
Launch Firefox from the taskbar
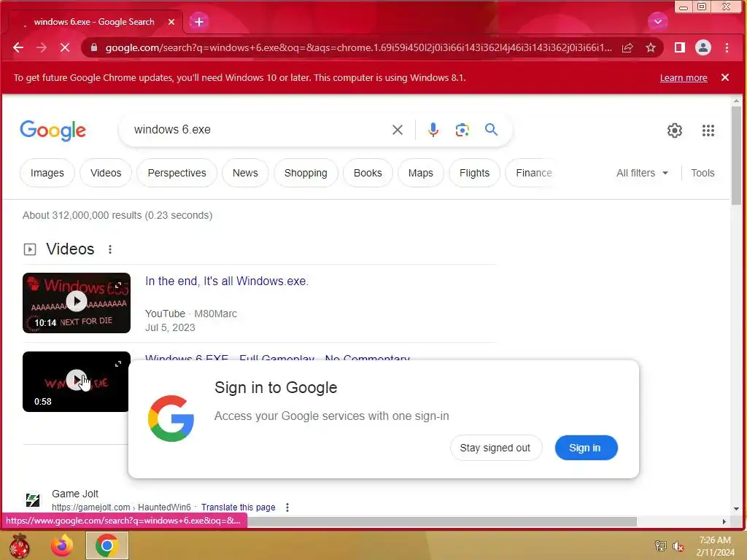click(x=63, y=545)
